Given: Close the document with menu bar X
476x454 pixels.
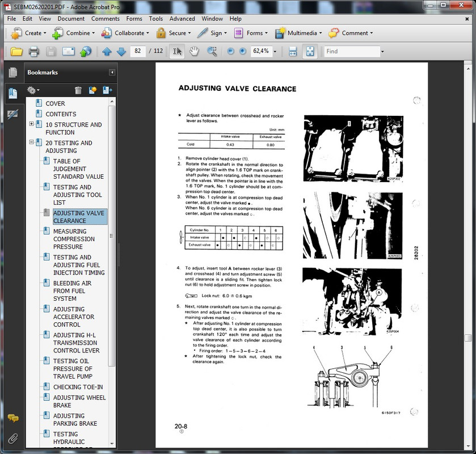Looking at the screenshot, I should tap(467, 19).
